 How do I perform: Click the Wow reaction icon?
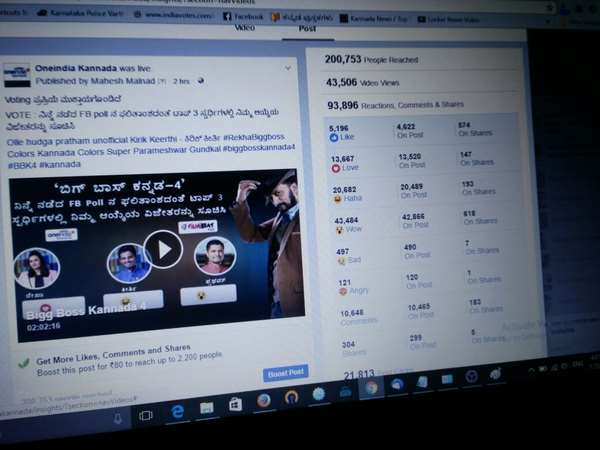coord(339,230)
